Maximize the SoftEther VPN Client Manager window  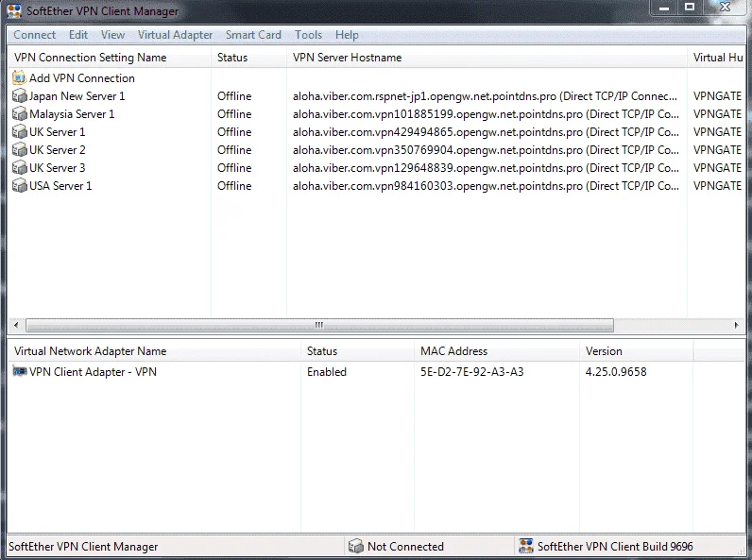point(690,8)
